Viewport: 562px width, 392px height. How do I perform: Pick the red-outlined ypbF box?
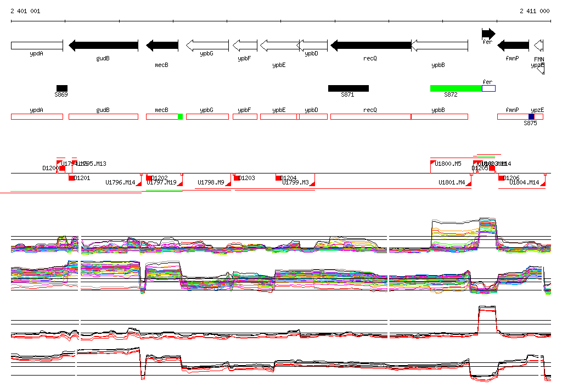click(x=245, y=116)
